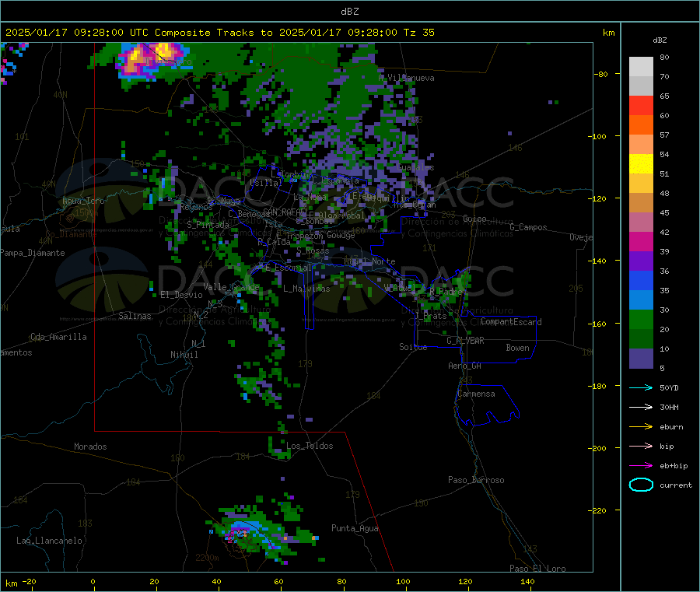
Task: Click the G_ALVEAR map label
Action: tap(465, 341)
